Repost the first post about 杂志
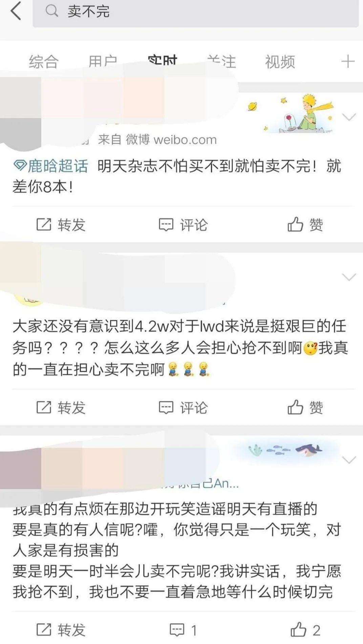Viewport: 363px width, 644px height. pyautogui.click(x=61, y=225)
